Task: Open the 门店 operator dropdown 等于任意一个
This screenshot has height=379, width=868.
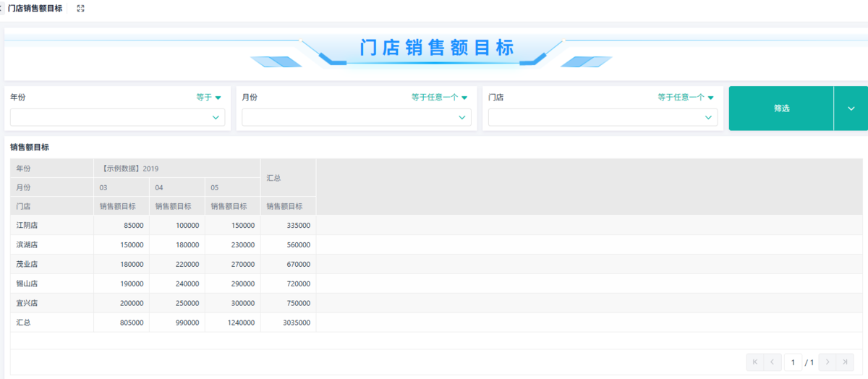Action: coord(686,97)
